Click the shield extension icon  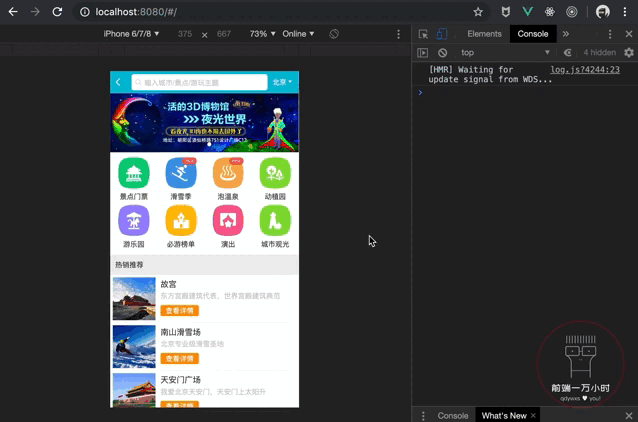[506, 12]
